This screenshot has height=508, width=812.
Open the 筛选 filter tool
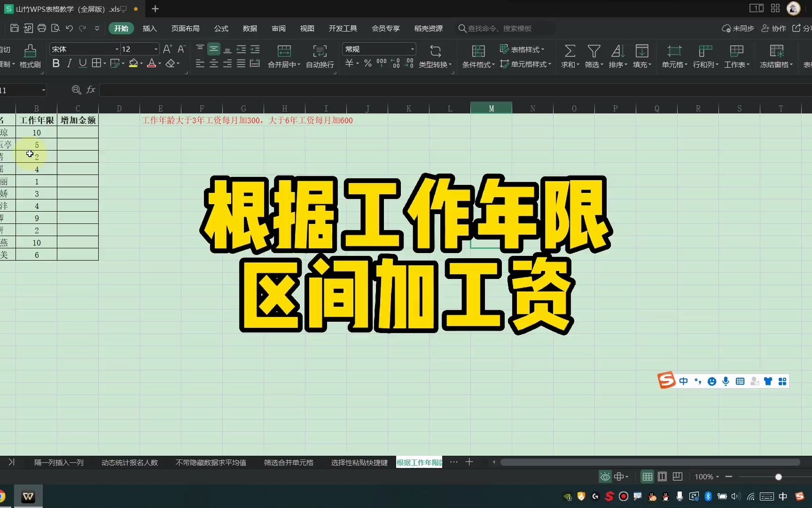pyautogui.click(x=593, y=56)
